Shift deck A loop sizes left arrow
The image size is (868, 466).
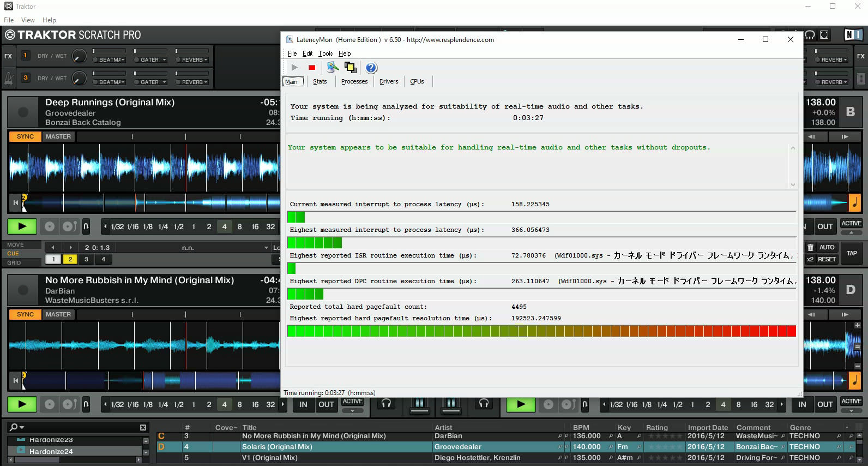click(x=105, y=226)
